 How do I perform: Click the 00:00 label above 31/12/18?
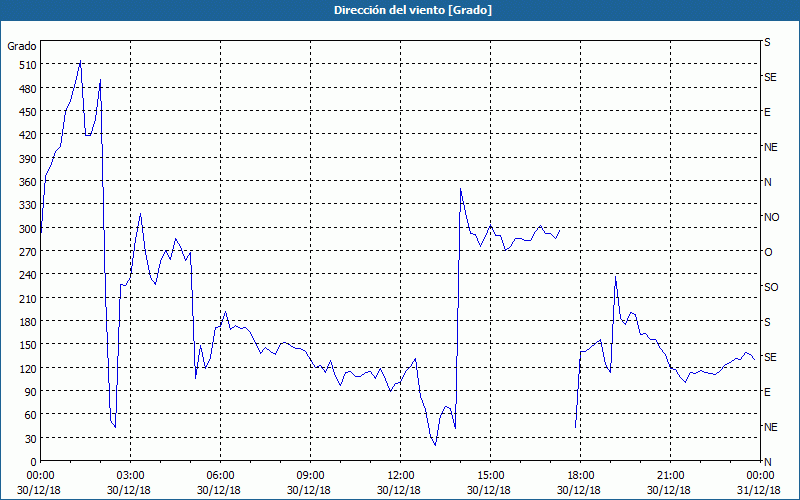760,476
